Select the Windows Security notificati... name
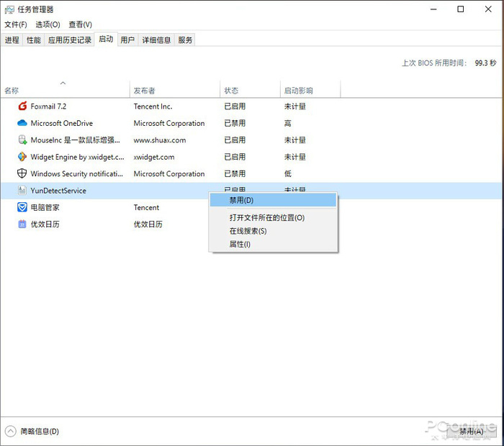 (x=76, y=173)
